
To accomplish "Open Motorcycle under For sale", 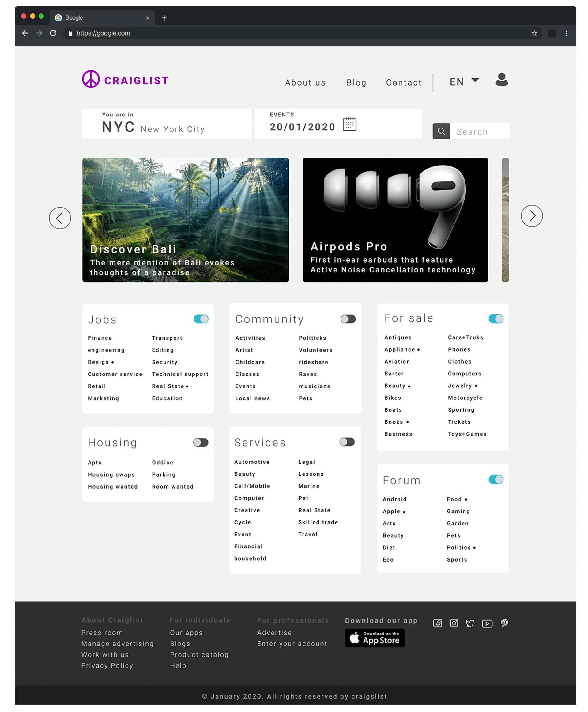I will (465, 398).
